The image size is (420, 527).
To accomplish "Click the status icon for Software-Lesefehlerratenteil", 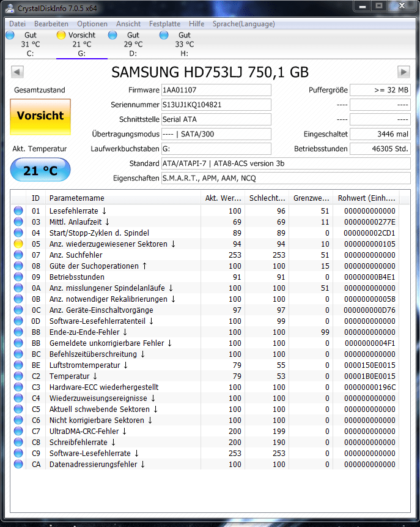I will (x=18, y=321).
